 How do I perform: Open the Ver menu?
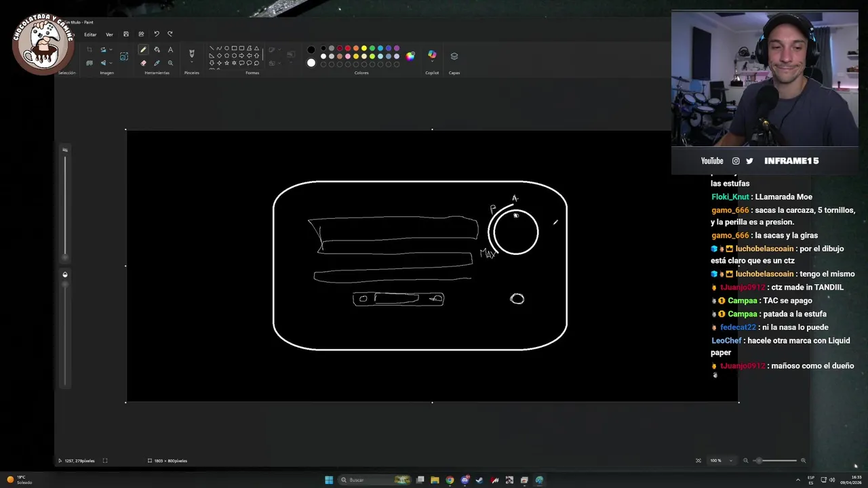pyautogui.click(x=109, y=35)
